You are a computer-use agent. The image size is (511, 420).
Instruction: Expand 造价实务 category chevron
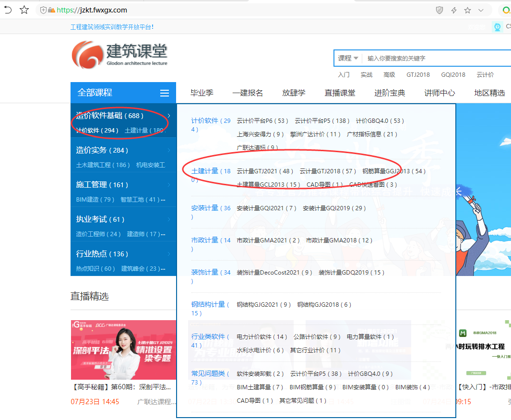click(169, 150)
